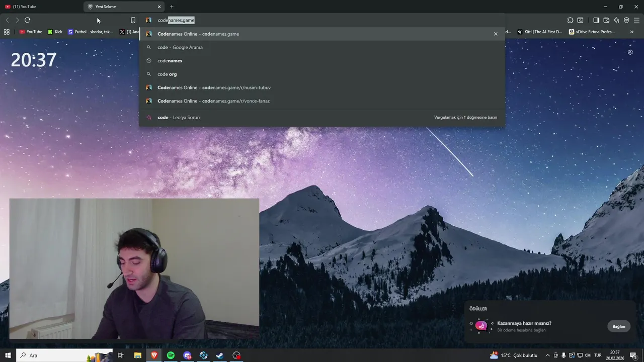Open the xDrive Fırtına bookmark
This screenshot has width=644, height=362.
tap(592, 32)
